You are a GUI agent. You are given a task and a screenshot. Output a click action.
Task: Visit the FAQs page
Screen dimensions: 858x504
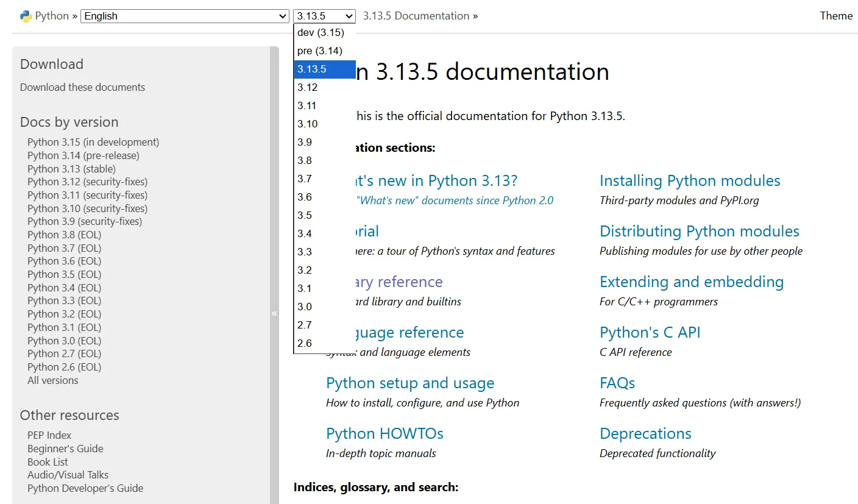(x=617, y=383)
